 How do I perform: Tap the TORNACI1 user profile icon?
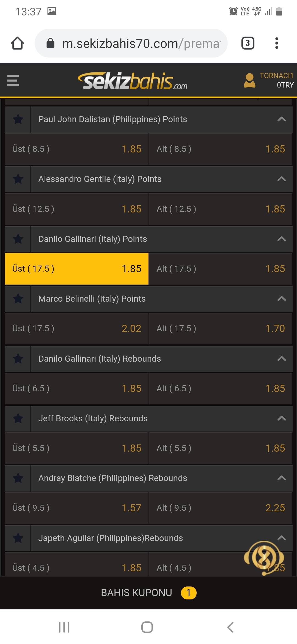coord(250,80)
